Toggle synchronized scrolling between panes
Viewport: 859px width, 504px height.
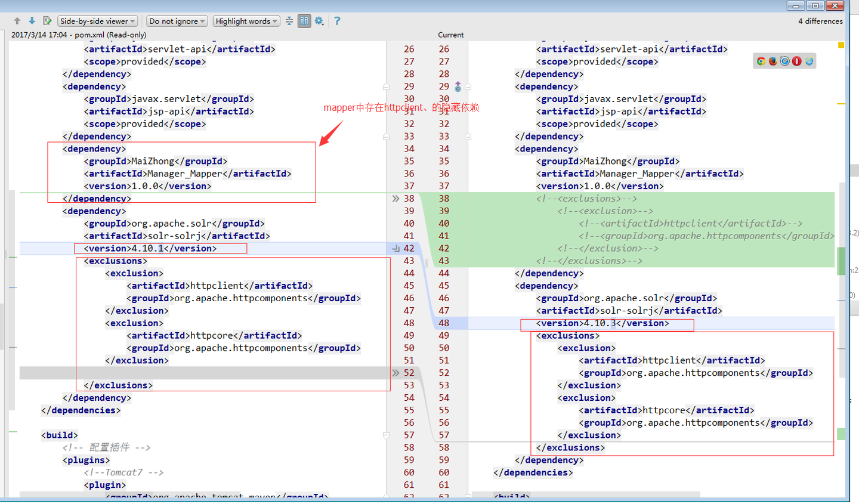[304, 20]
